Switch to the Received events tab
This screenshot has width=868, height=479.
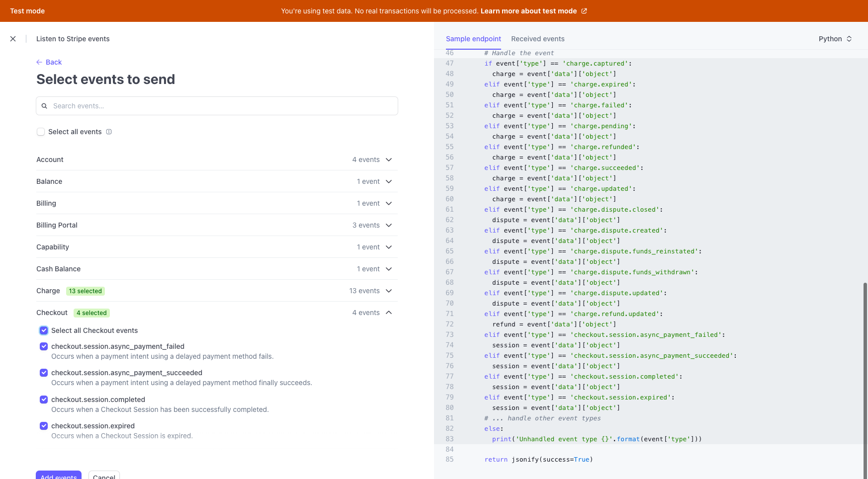(x=538, y=39)
